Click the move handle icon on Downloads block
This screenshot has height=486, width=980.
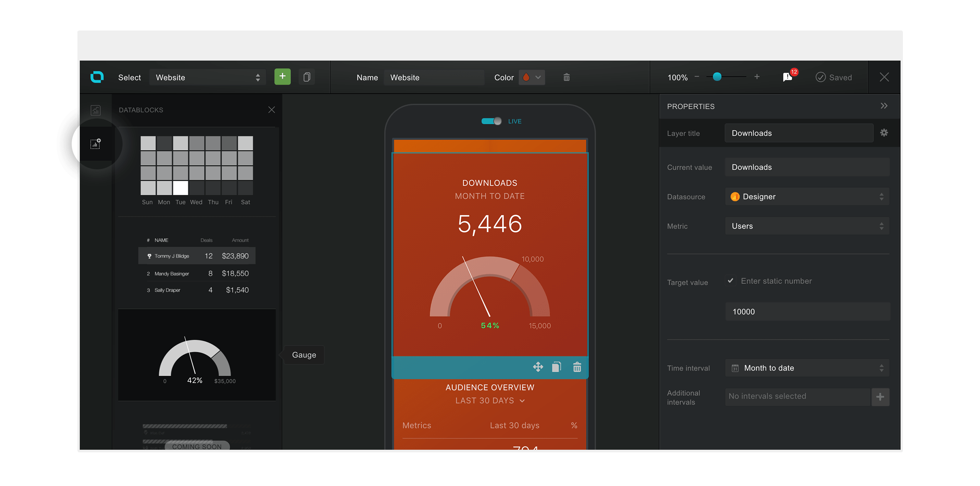point(538,367)
